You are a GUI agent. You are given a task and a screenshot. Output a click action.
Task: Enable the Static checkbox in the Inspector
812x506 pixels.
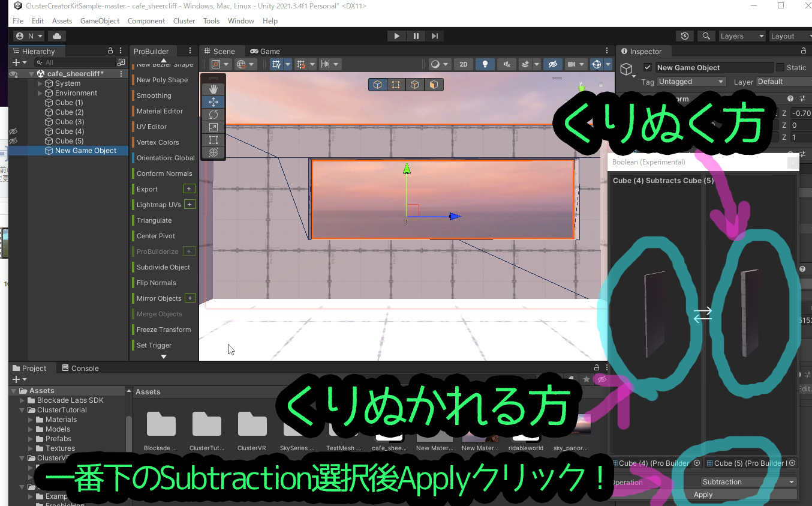click(x=780, y=67)
